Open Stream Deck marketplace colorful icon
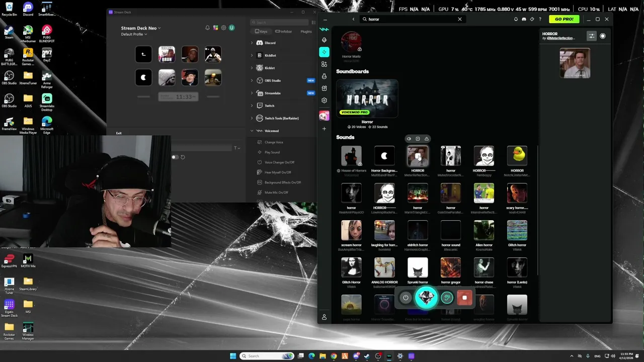Image resolution: width=644 pixels, height=362 pixels. point(215,28)
